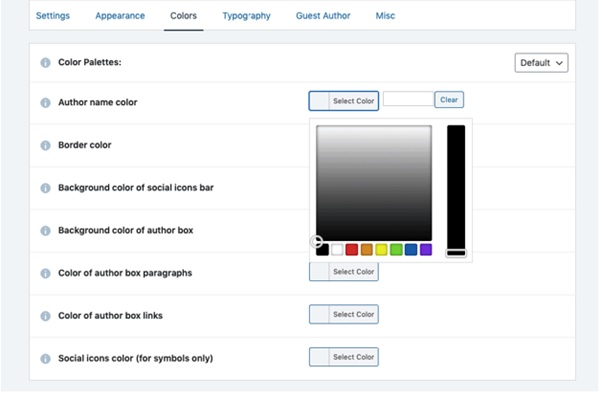602x398 pixels.
Task: Pick the yellow palette swatch
Action: pos(381,249)
